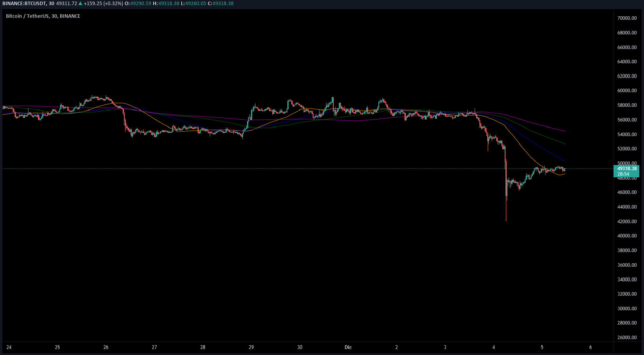Click date label 25 on time axis

pos(57,347)
